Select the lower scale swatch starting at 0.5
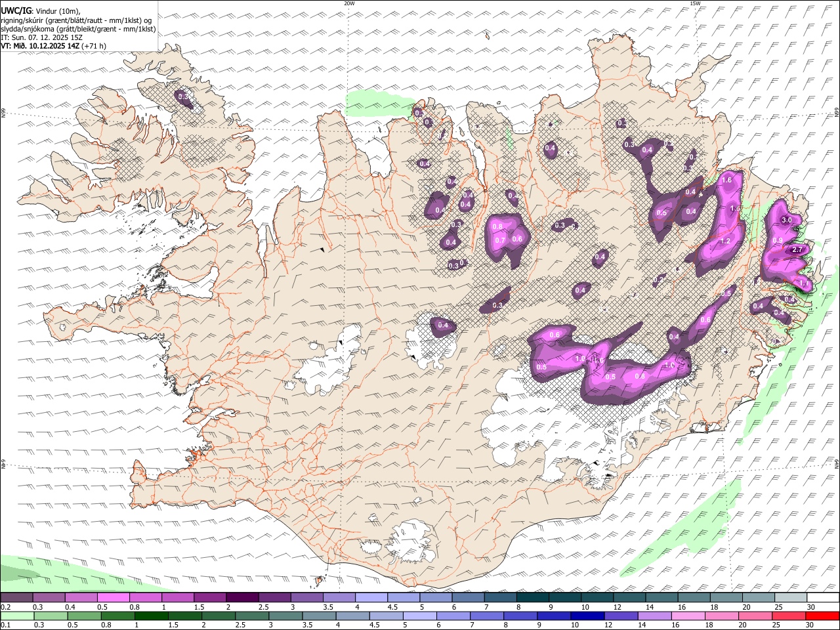Viewport: 840px width, 630px height. pyautogui.click(x=85, y=616)
